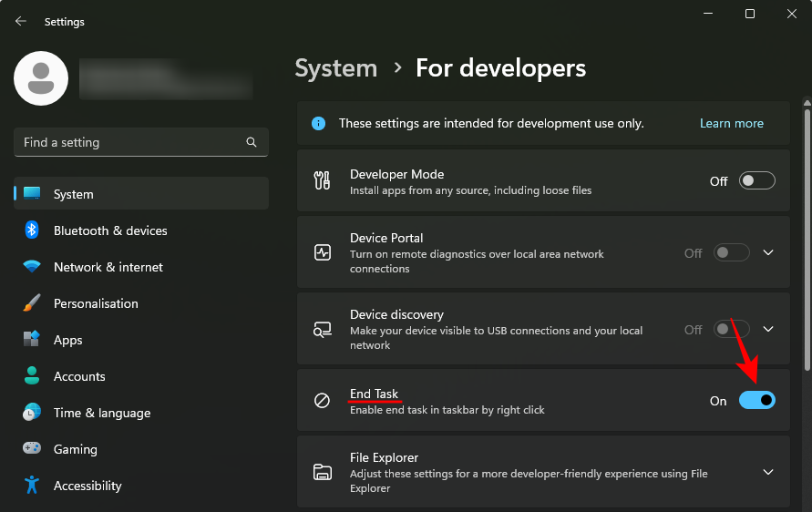Image resolution: width=812 pixels, height=512 pixels.
Task: Turn off the End Task toggle
Action: point(756,401)
